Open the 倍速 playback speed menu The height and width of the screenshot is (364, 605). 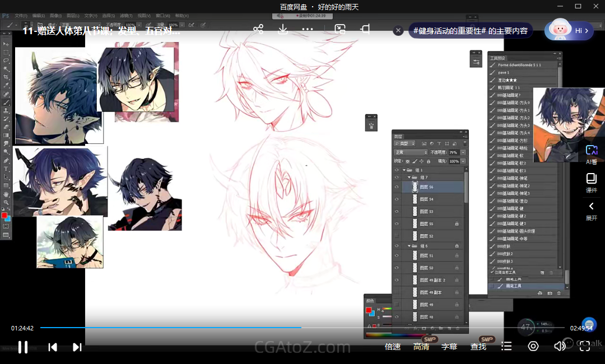point(393,347)
